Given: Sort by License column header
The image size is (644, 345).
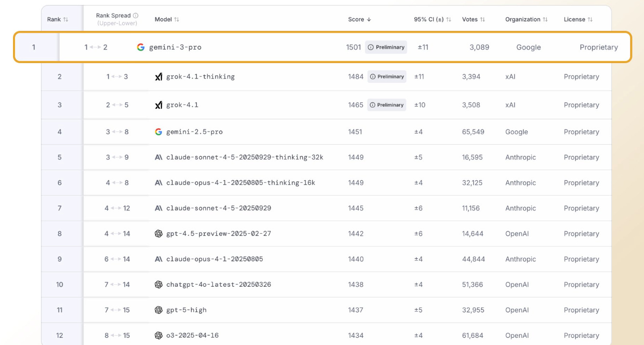Looking at the screenshot, I should click(x=578, y=19).
